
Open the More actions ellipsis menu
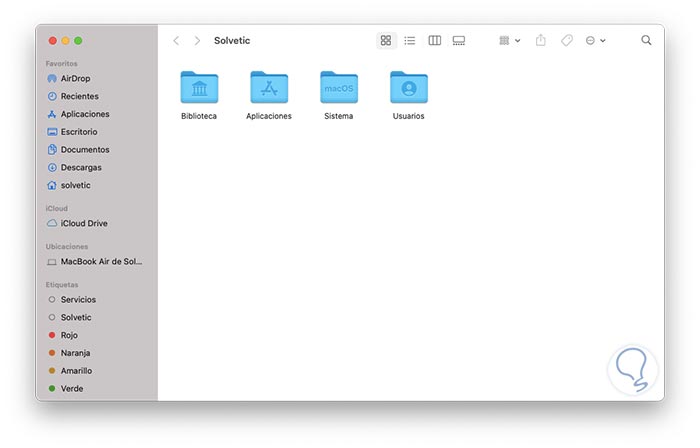tap(595, 41)
